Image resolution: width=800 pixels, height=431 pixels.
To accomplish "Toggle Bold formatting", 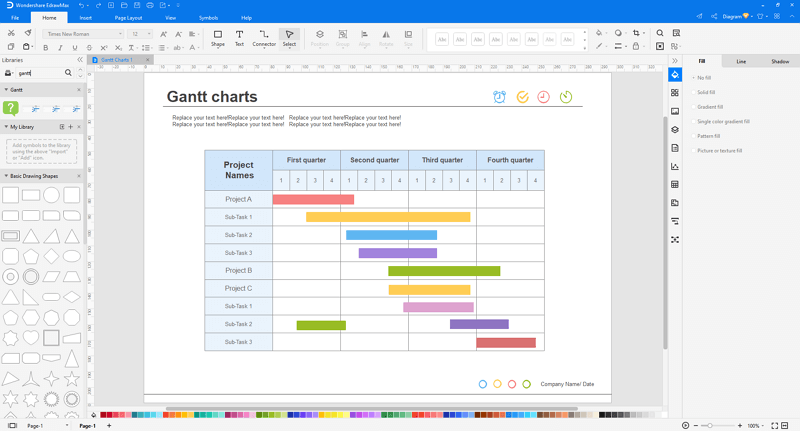I will click(45, 47).
